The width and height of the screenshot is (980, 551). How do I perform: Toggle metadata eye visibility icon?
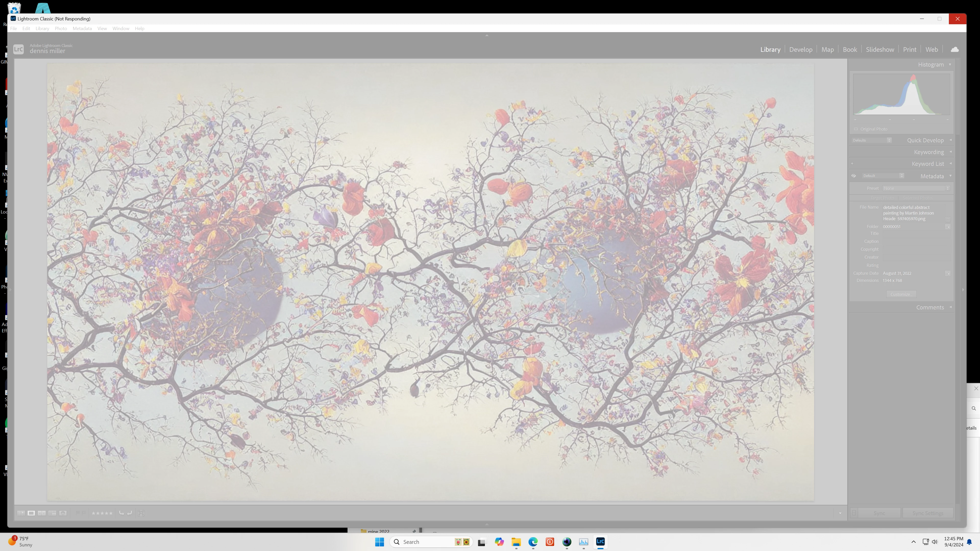(x=854, y=176)
